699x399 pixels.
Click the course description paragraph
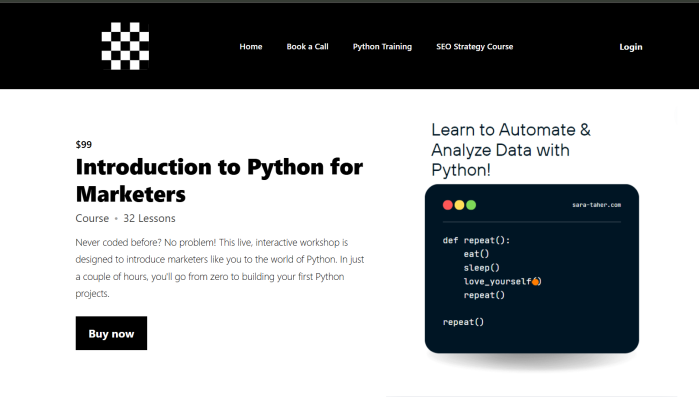(x=220, y=268)
